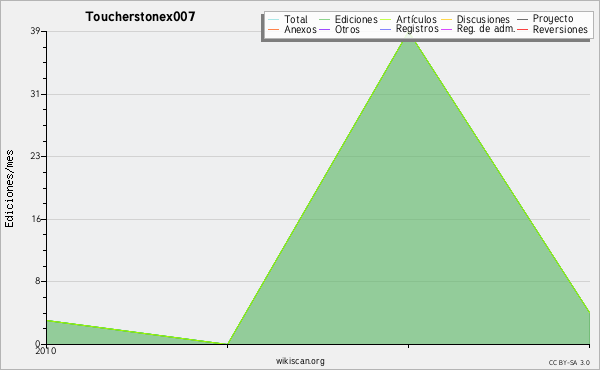Click the purple Otros legend line
The image size is (600, 370).
pyautogui.click(x=324, y=29)
